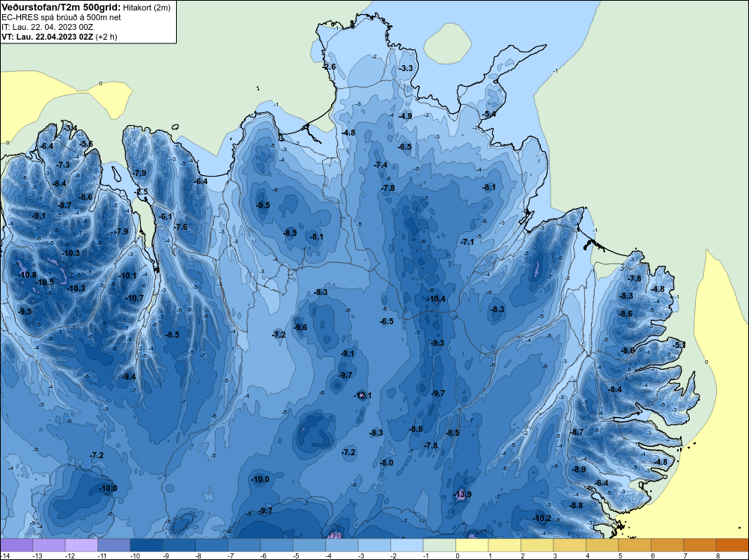The image size is (749, 560).
Task: Select the 'Hitakort (2m)' header label
Action: pos(146,7)
